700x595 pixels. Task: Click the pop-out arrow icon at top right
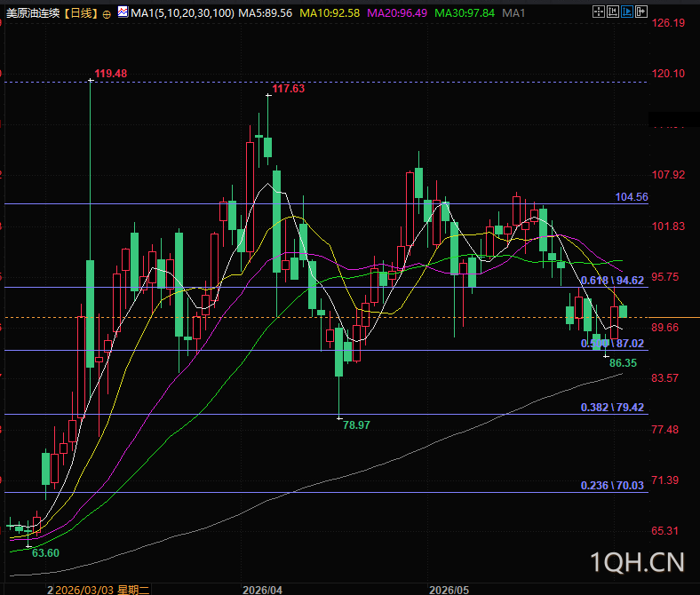(641, 12)
